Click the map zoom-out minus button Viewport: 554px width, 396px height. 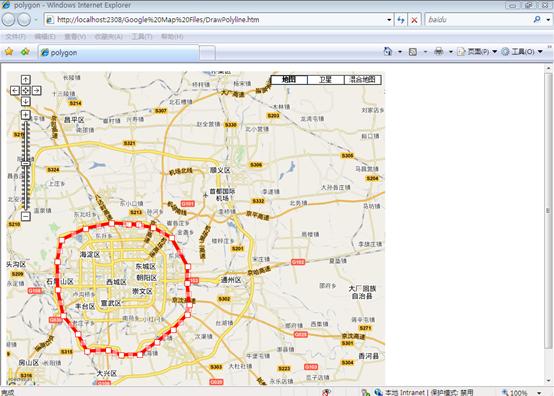tap(25, 216)
